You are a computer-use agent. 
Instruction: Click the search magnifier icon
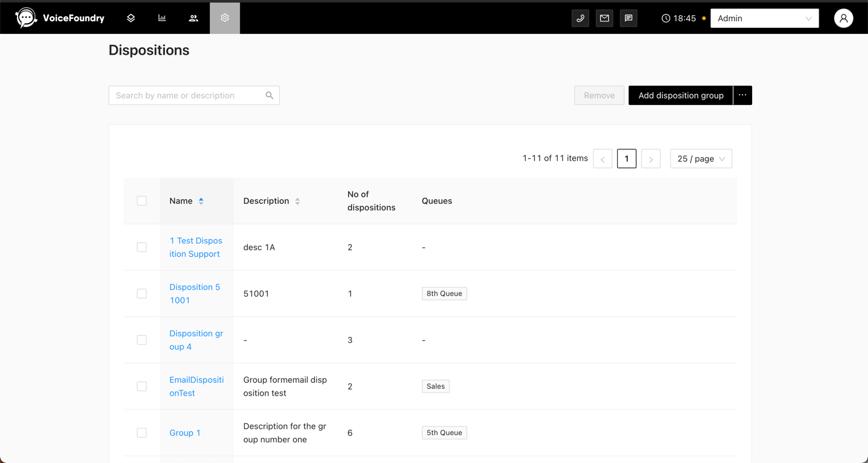pyautogui.click(x=270, y=95)
